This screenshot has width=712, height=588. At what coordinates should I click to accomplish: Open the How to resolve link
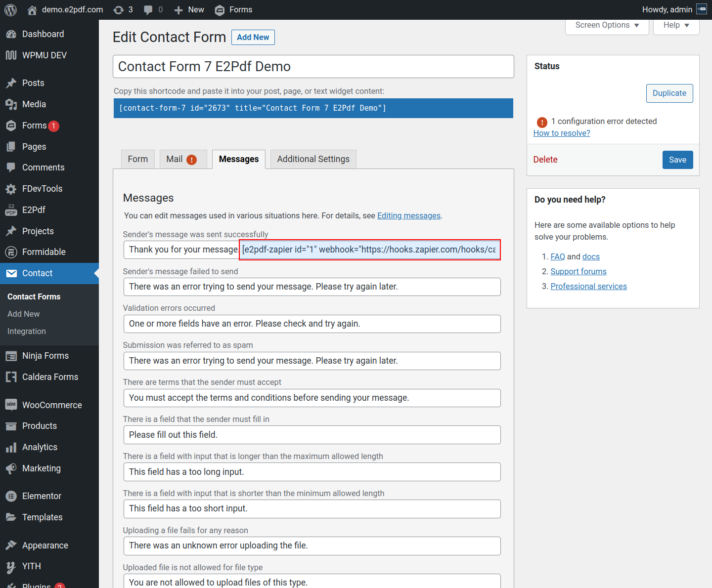(561, 133)
